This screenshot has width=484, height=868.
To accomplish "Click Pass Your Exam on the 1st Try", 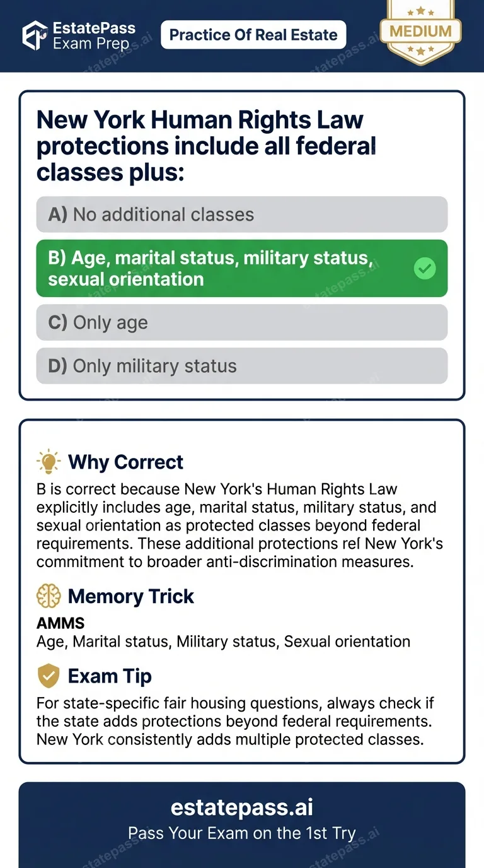I will pyautogui.click(x=241, y=833).
